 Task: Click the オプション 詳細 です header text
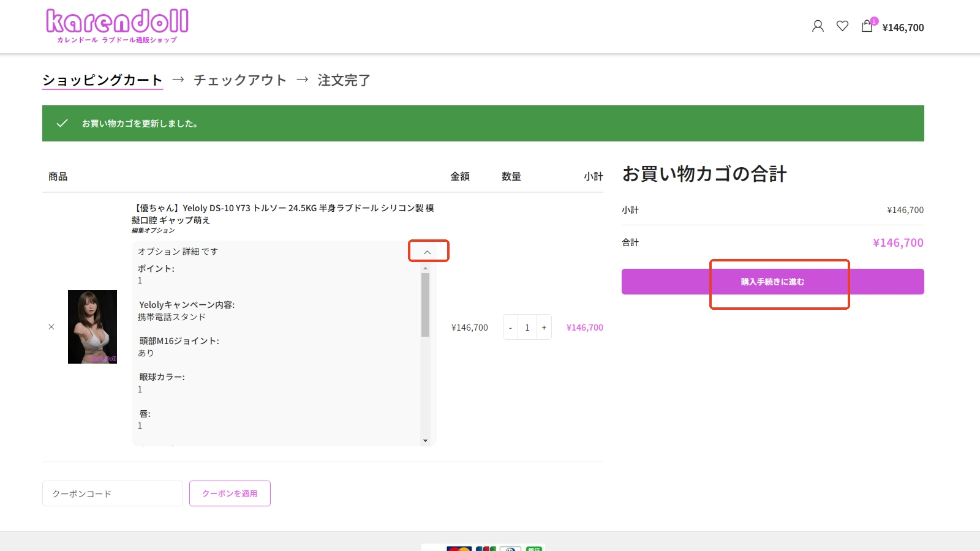[178, 252]
